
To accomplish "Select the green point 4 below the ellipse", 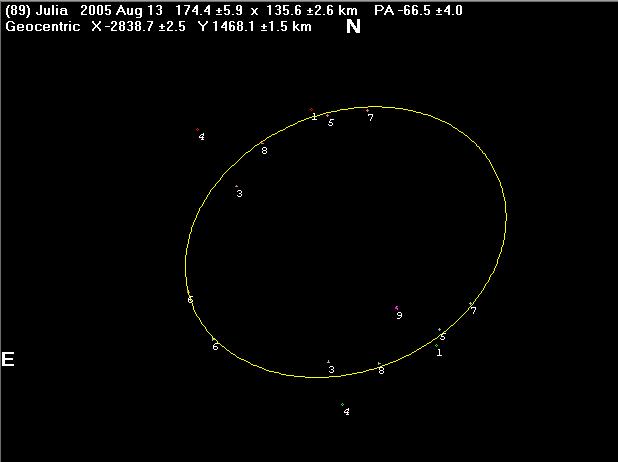I will [342, 404].
